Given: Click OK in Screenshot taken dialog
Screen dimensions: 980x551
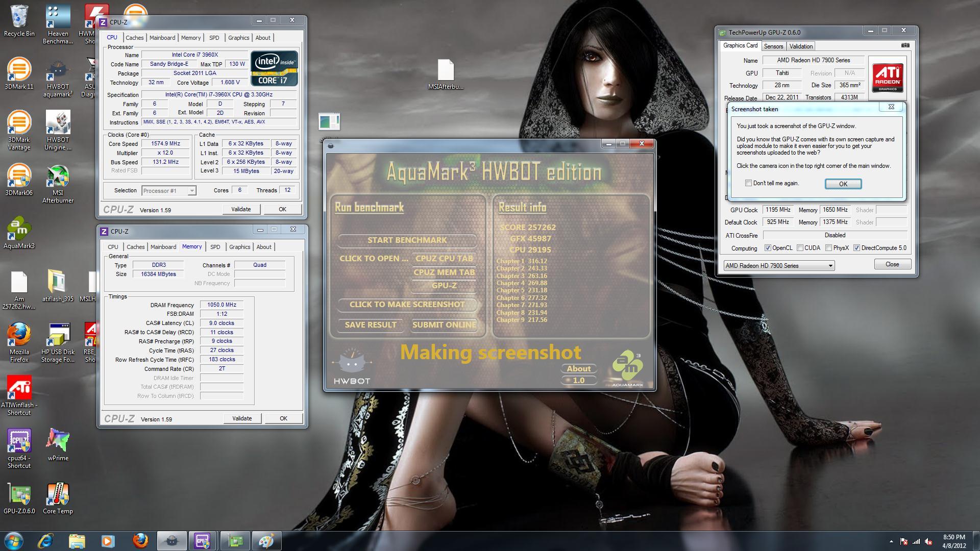Looking at the screenshot, I should click(x=843, y=184).
